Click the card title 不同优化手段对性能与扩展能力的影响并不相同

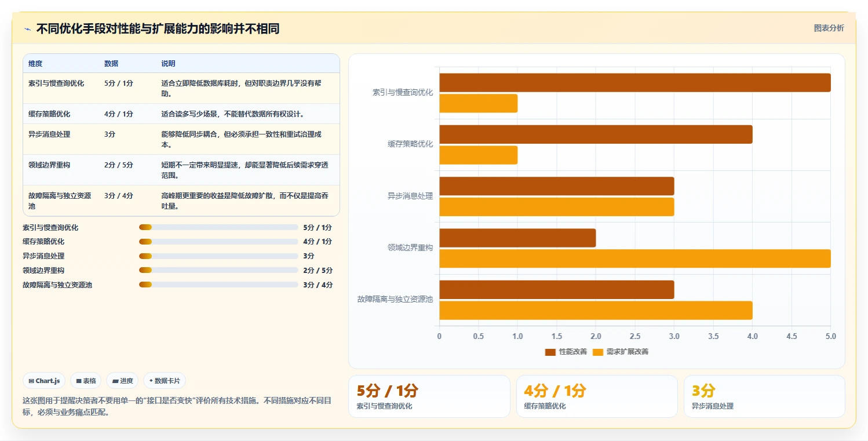(158, 28)
